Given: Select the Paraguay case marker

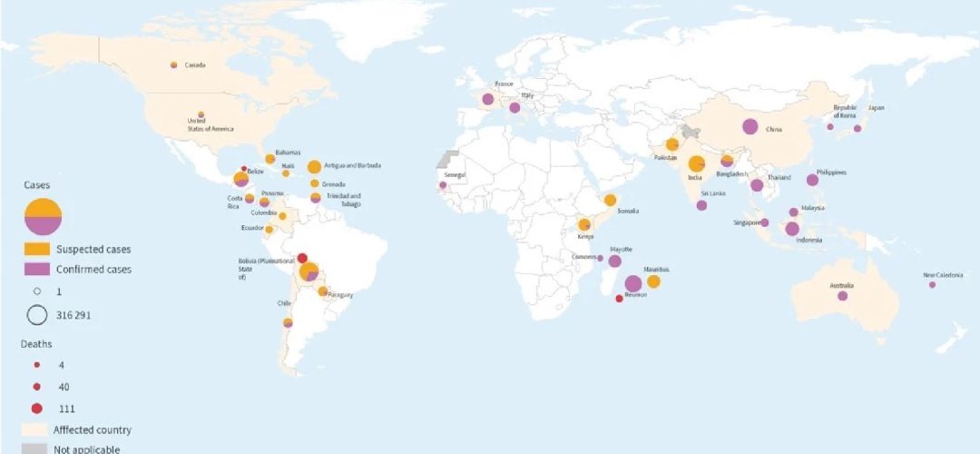Looking at the screenshot, I should [x=322, y=291].
